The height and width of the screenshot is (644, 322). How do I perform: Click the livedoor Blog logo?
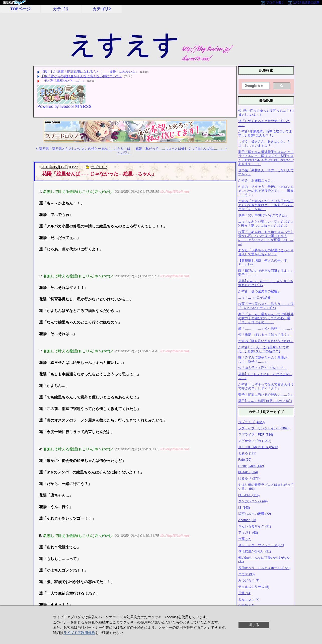pos(14,3)
